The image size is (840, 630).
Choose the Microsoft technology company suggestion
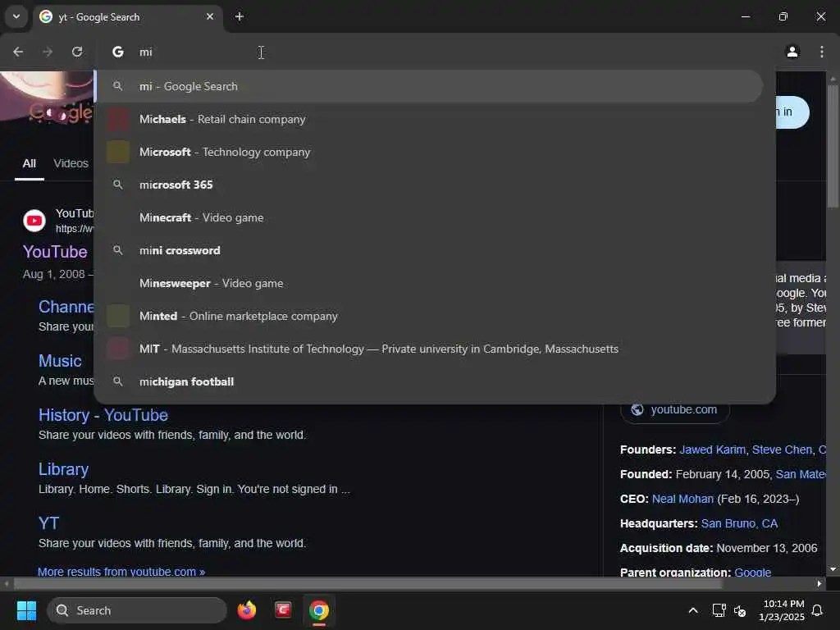[x=428, y=152]
